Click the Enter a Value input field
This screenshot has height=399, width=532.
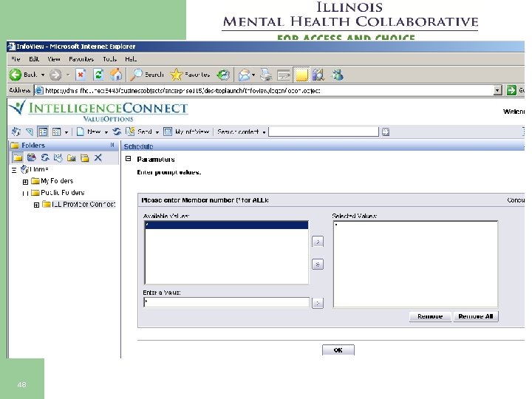click(227, 302)
